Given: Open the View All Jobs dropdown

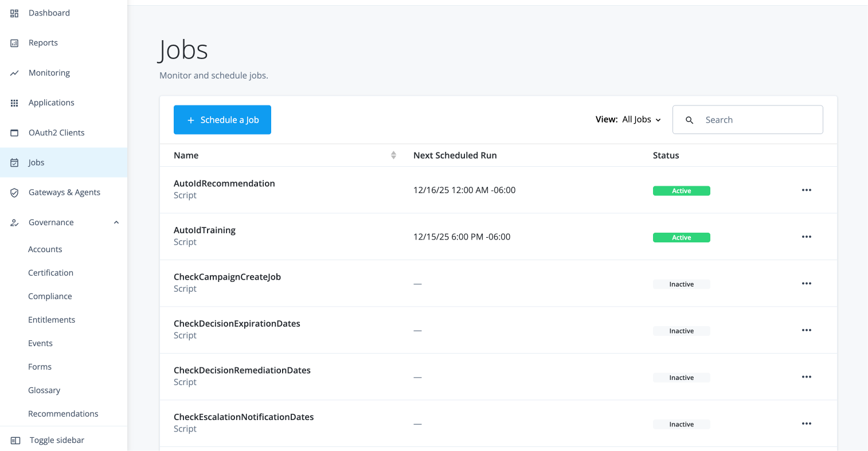Looking at the screenshot, I should click(x=641, y=120).
